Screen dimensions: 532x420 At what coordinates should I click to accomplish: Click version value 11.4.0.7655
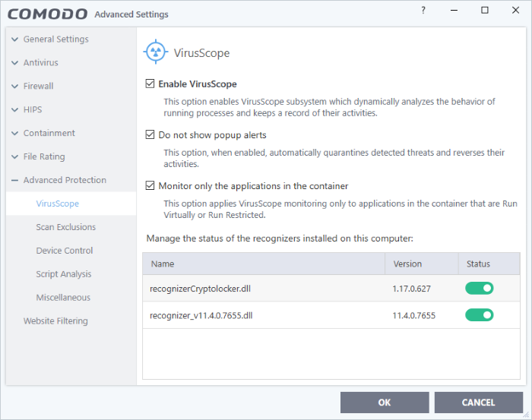pos(414,316)
